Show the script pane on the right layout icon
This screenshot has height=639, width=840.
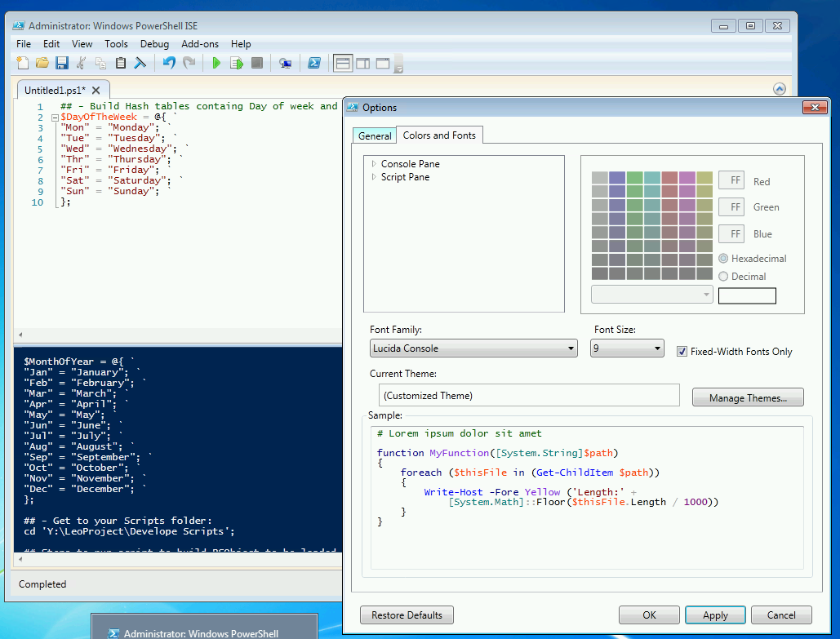[x=362, y=64]
